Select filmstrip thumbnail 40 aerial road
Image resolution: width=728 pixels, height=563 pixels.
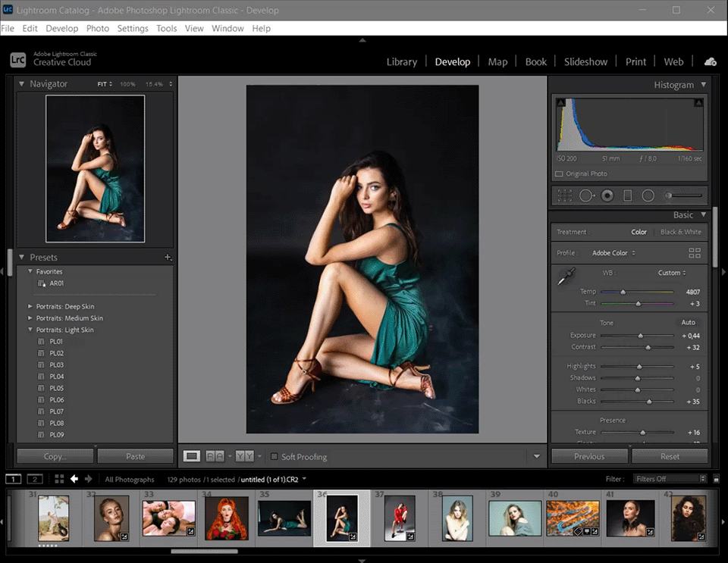[x=573, y=518]
